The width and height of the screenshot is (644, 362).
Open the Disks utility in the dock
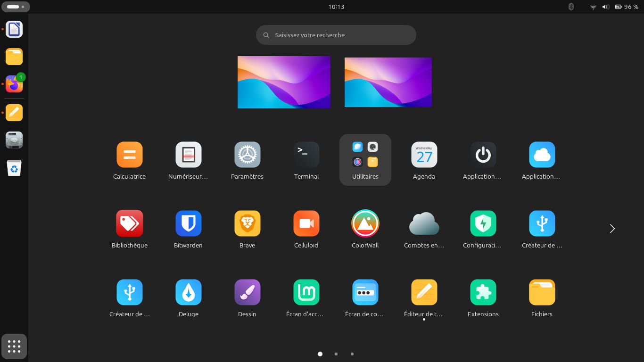tap(14, 140)
